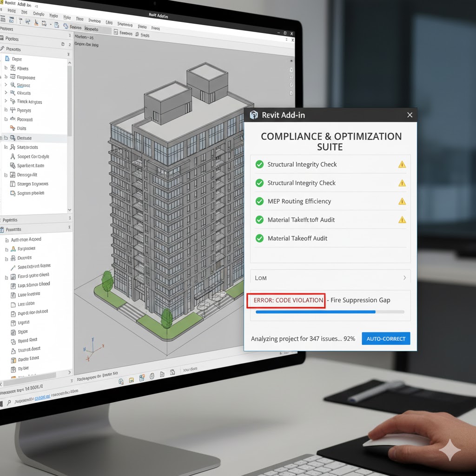Click scroll-up arrow of the browser tree
Screen dimensions: 476x476
pyautogui.click(x=70, y=63)
